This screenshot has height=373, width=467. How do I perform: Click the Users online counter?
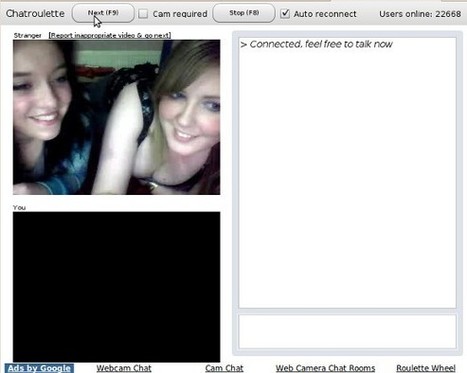pyautogui.click(x=420, y=14)
